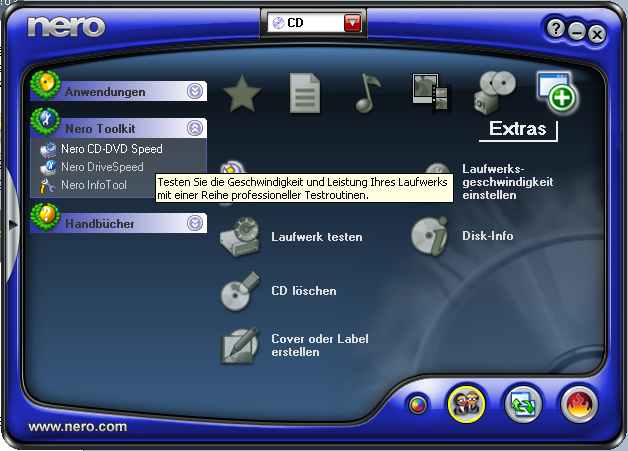Open the help question mark button
Image resolution: width=628 pixels, height=451 pixels.
tap(556, 28)
